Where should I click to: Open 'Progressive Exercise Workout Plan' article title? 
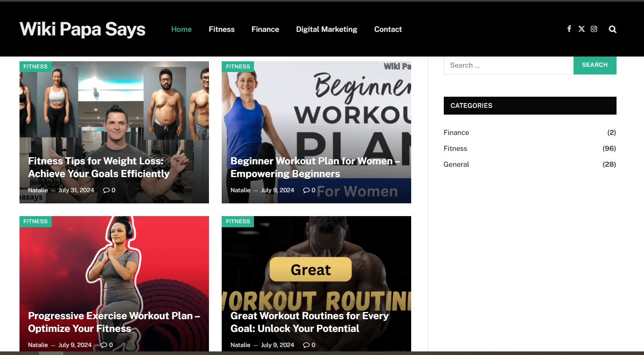pos(114,322)
